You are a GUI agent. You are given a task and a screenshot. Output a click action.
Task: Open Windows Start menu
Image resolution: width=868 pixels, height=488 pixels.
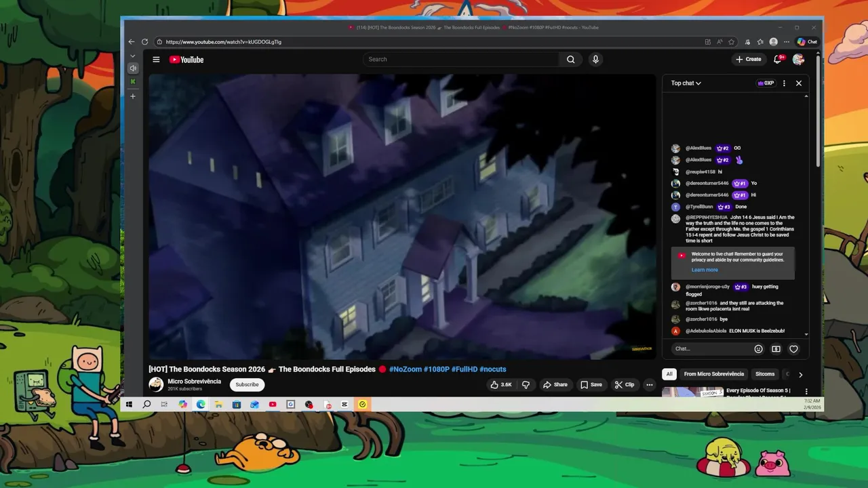click(x=129, y=405)
